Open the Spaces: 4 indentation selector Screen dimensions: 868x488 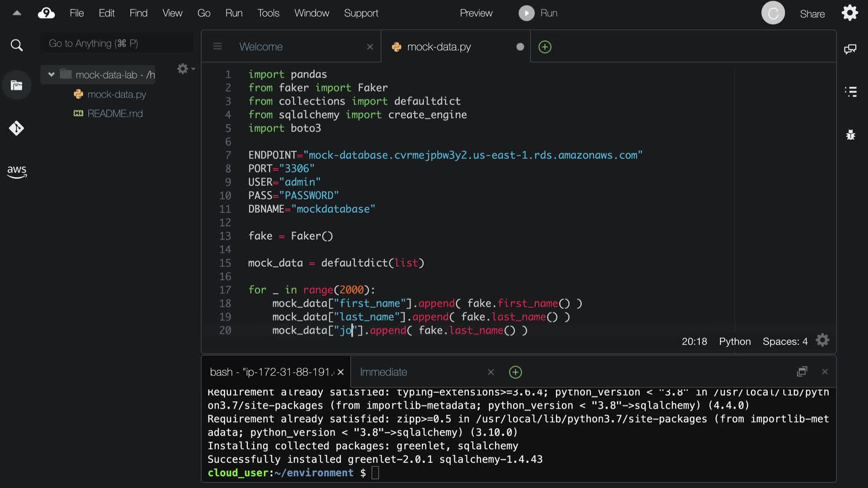(785, 342)
